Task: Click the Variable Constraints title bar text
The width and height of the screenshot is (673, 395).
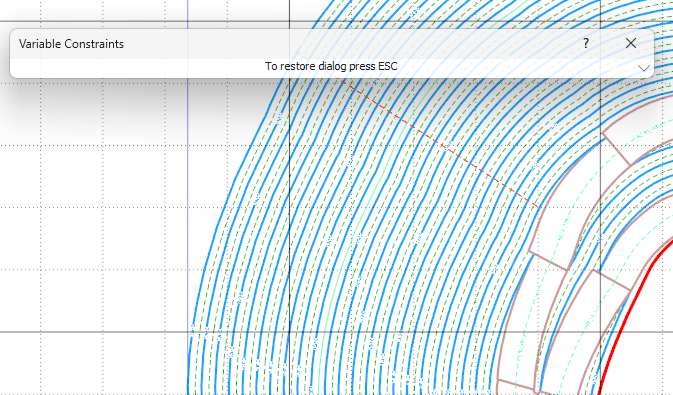Action: (x=71, y=44)
